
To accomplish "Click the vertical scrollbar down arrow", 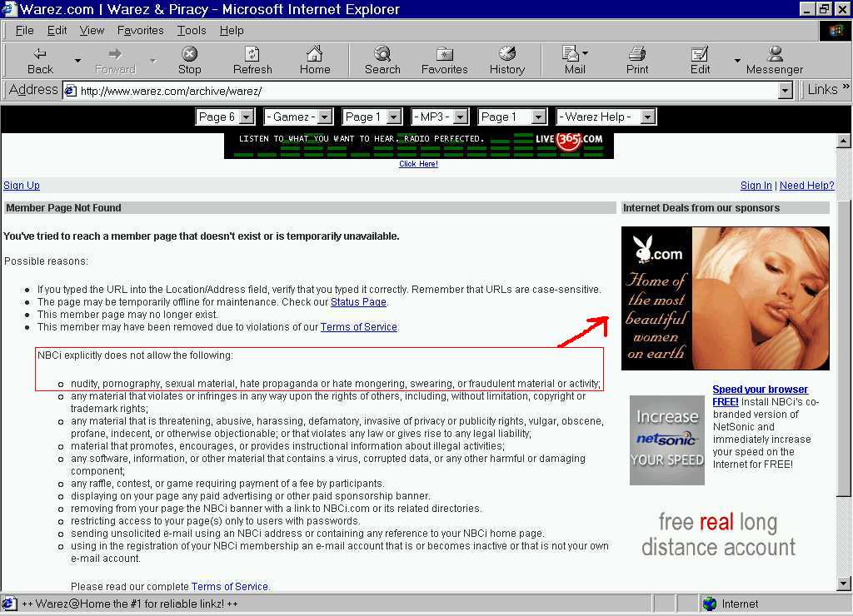I will [x=844, y=584].
